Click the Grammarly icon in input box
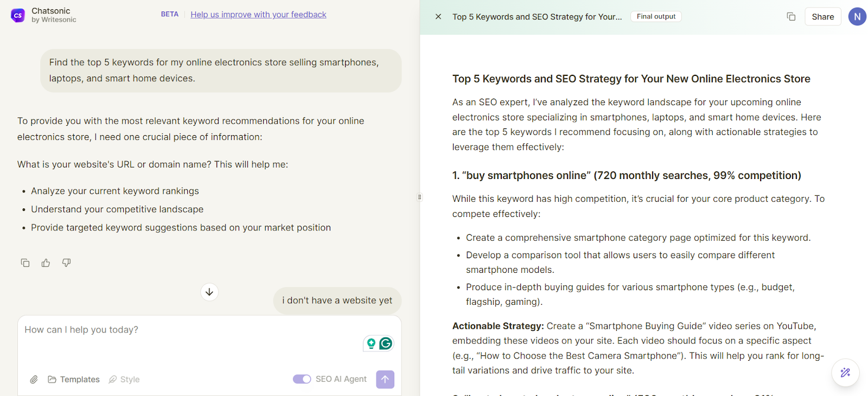Screen dimensions: 868x396 (386, 343)
